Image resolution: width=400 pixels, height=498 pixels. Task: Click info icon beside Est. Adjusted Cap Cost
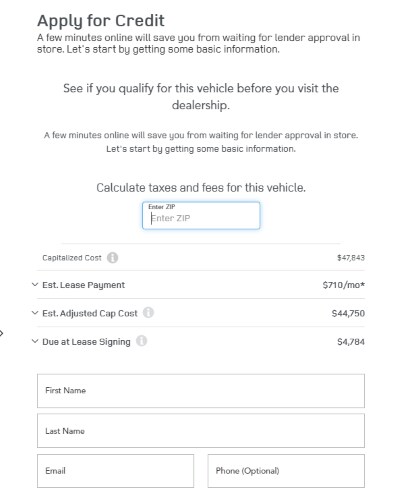pos(148,313)
